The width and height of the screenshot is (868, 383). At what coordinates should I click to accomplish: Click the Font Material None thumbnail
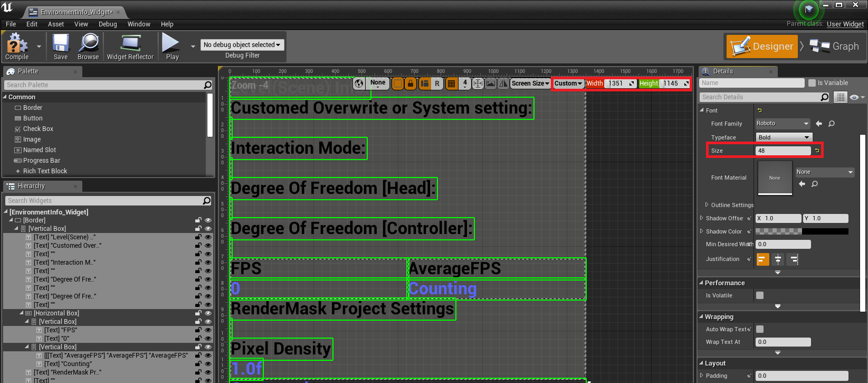click(x=775, y=178)
